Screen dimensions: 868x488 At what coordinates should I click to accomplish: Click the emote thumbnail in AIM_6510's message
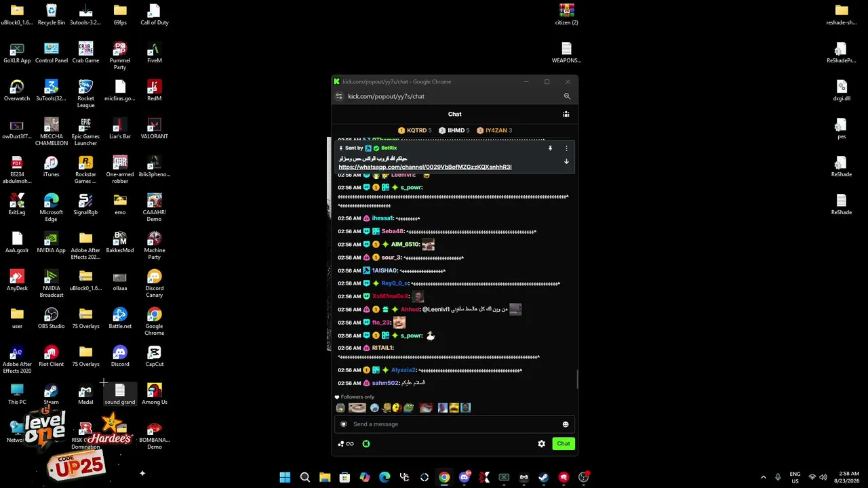tap(428, 244)
